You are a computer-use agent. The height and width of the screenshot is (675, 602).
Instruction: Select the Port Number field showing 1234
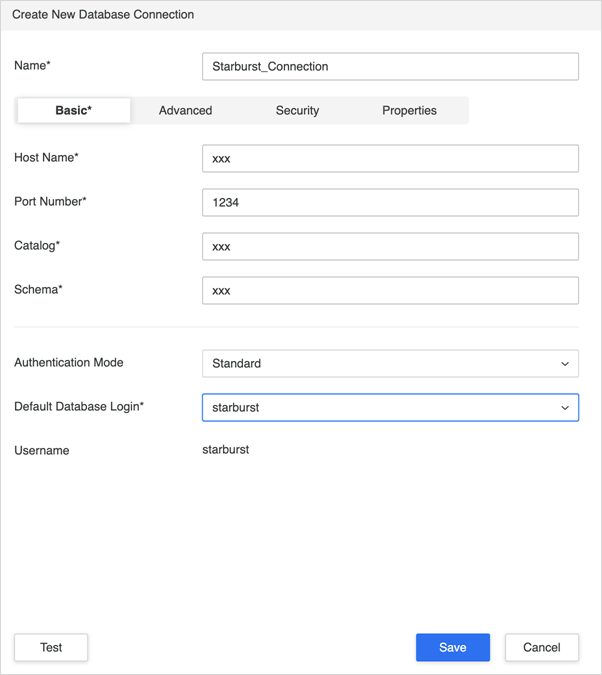point(390,202)
